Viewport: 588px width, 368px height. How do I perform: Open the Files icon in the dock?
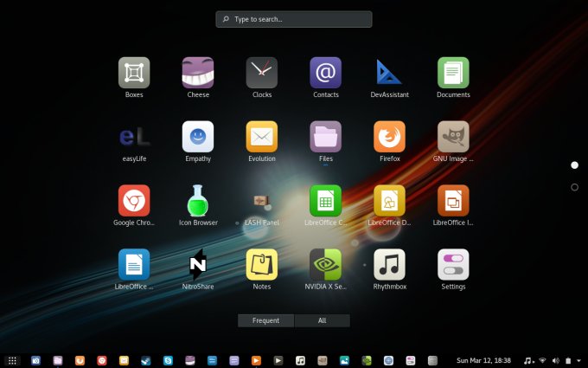(58, 360)
